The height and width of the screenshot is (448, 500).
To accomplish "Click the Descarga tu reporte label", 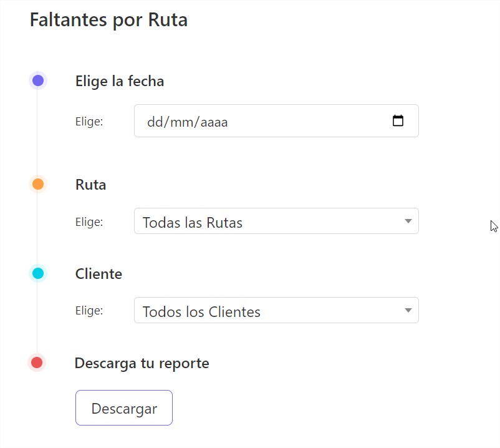I will click(x=142, y=363).
